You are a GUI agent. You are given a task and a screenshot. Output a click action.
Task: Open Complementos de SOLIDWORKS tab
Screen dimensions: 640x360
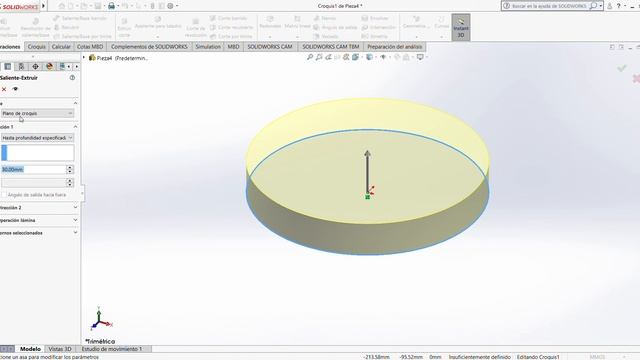149,47
